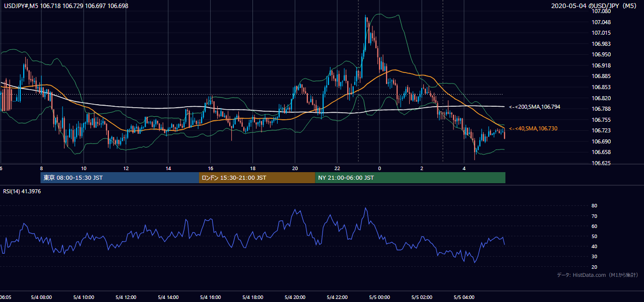Click price axis value 106.983
Viewport: 644px width, 302px height.
click(601, 44)
